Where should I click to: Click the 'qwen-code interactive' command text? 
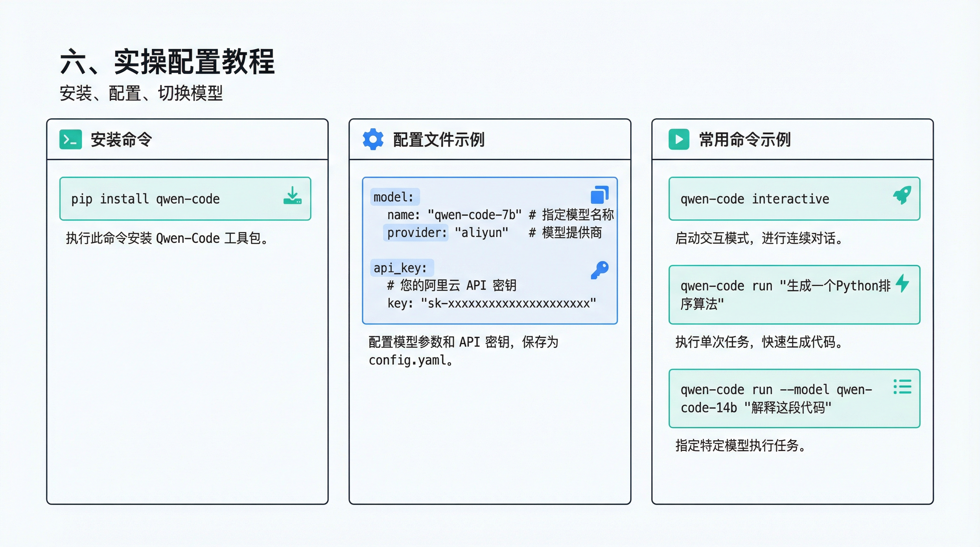point(755,199)
